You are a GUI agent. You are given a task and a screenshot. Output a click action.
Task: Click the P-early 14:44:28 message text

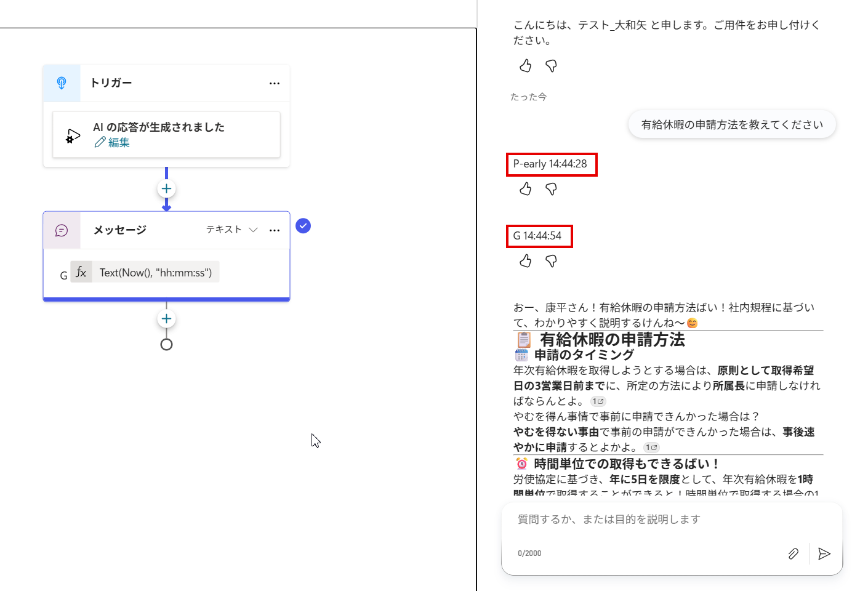point(550,164)
